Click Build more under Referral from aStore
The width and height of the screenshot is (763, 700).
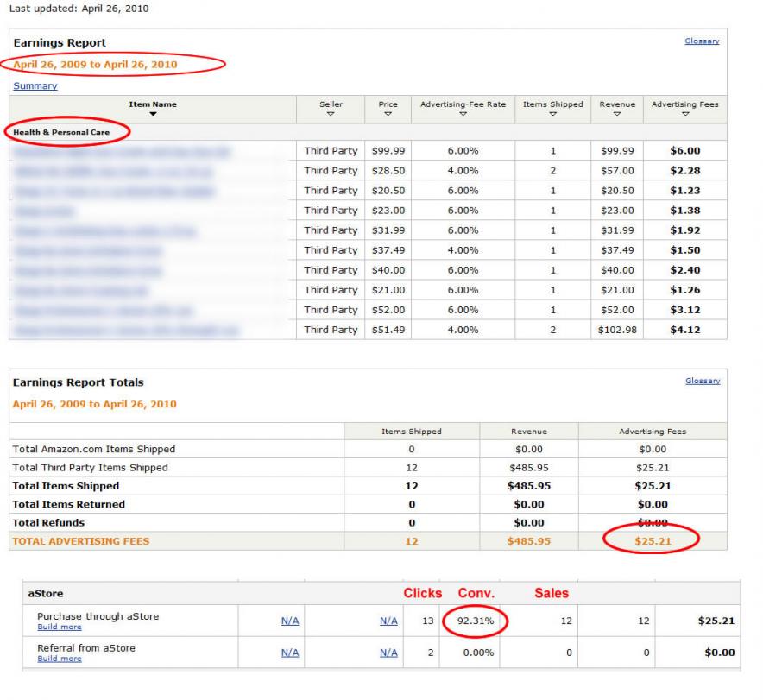point(60,659)
